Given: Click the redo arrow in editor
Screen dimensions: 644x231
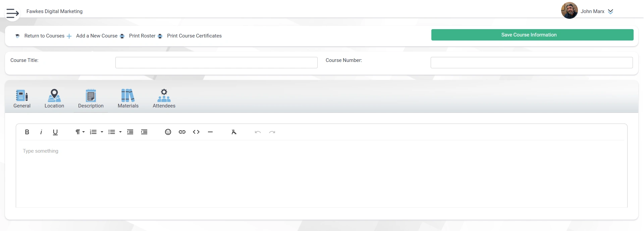Looking at the screenshot, I should point(272,132).
